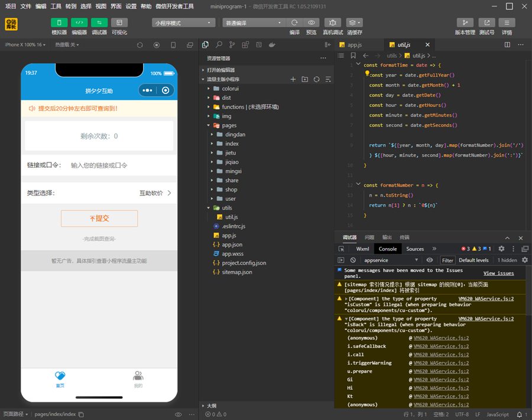Open the Wxml devtools tab
Screen dimensions: 532x420
(362, 249)
